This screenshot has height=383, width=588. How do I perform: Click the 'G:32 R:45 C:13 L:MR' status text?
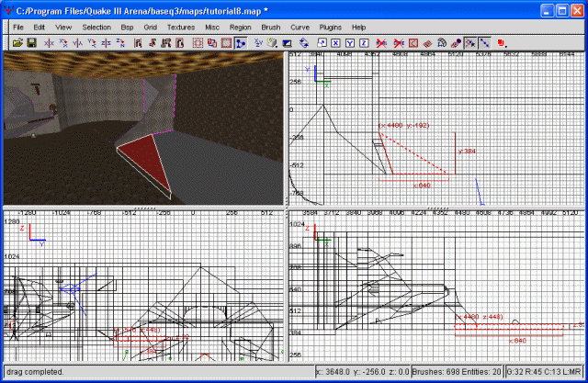click(x=544, y=372)
